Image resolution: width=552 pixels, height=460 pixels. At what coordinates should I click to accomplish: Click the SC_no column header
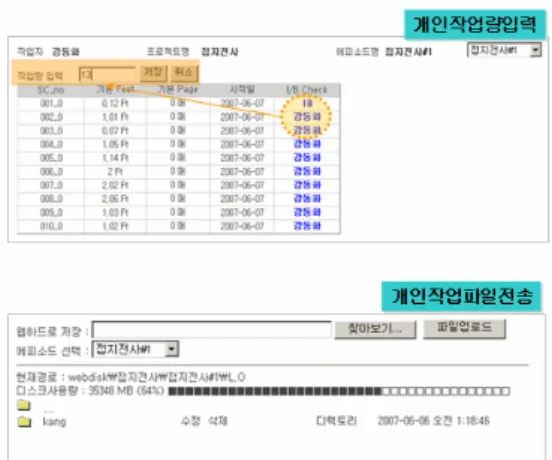[51, 90]
